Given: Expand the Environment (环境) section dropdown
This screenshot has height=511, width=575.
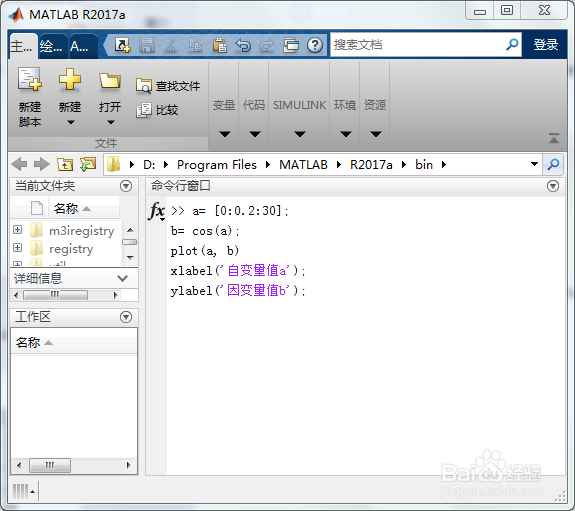Looking at the screenshot, I should [345, 134].
